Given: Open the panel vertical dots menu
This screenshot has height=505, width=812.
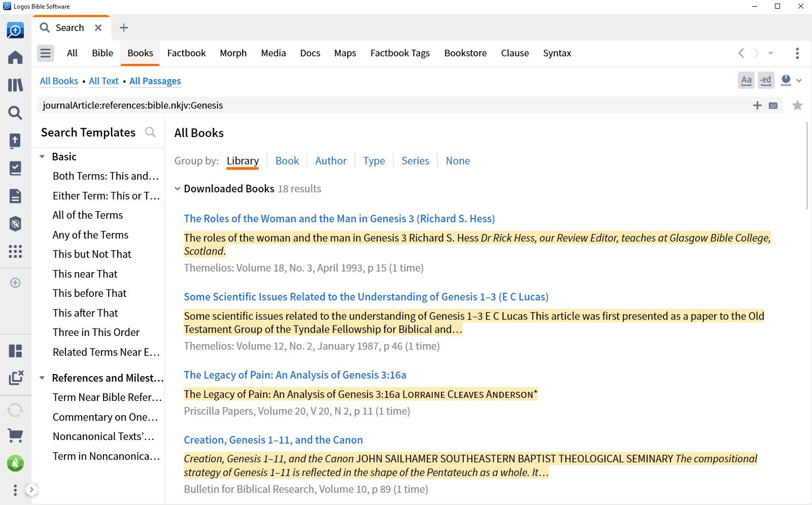Looking at the screenshot, I should pyautogui.click(x=797, y=53).
